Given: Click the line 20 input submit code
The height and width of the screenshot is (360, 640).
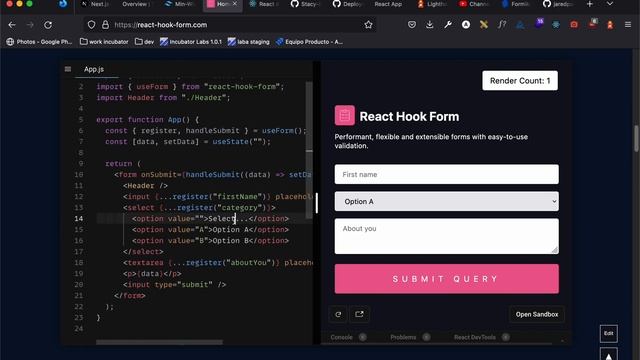Looking at the screenshot, I should 175,284.
